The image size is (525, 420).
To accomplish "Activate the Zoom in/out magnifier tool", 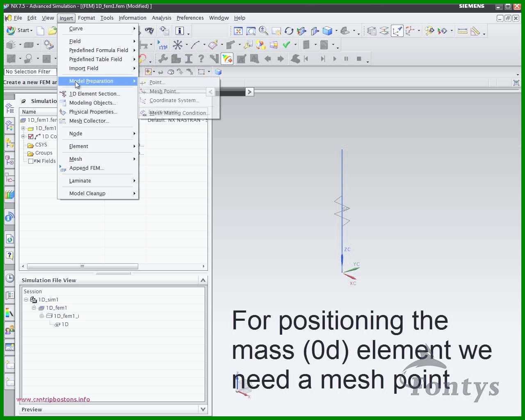I will tap(263, 31).
